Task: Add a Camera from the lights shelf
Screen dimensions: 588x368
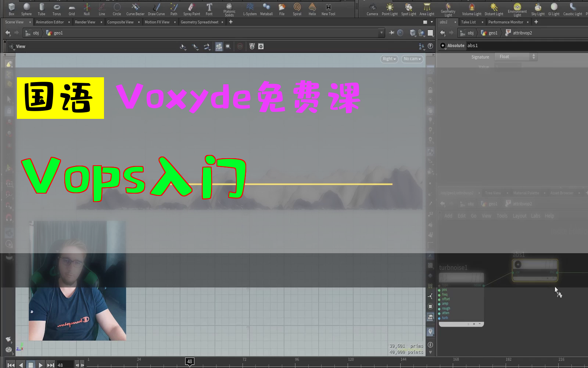Action: pyautogui.click(x=372, y=9)
